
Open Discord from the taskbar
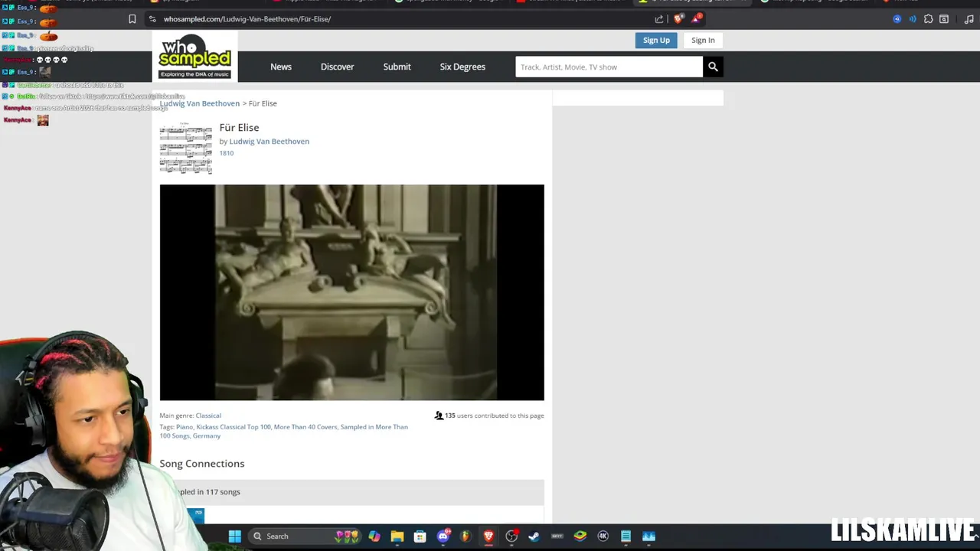tap(443, 536)
